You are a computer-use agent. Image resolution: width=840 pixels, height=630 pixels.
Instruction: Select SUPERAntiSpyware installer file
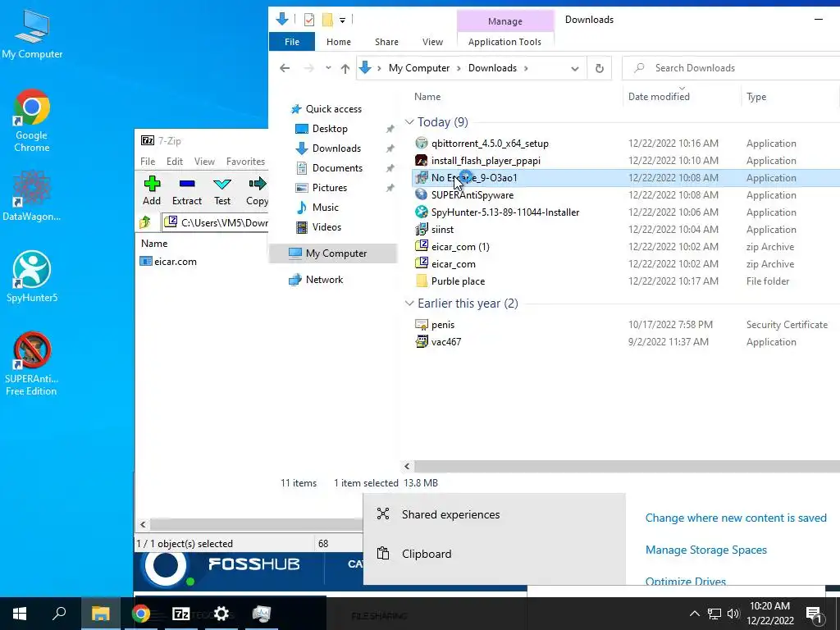click(x=472, y=195)
